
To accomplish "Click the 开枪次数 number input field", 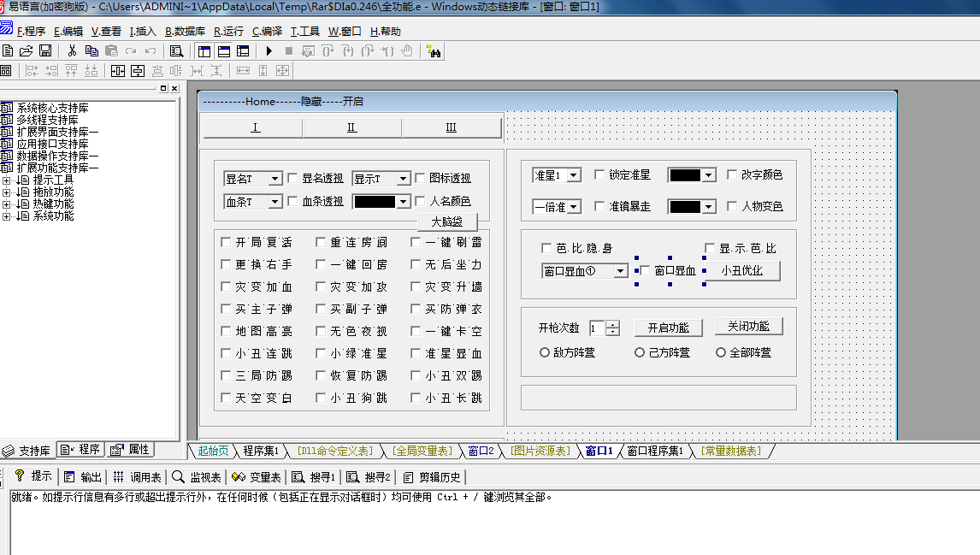I will click(x=597, y=328).
